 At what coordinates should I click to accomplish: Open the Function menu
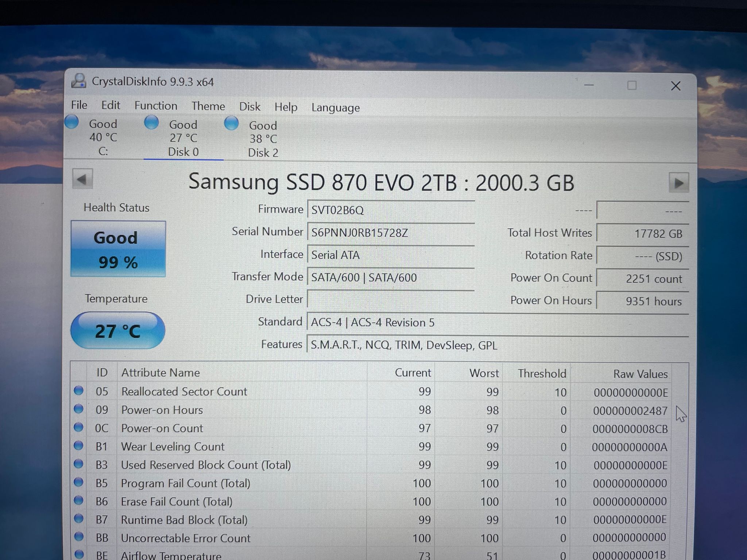click(156, 106)
